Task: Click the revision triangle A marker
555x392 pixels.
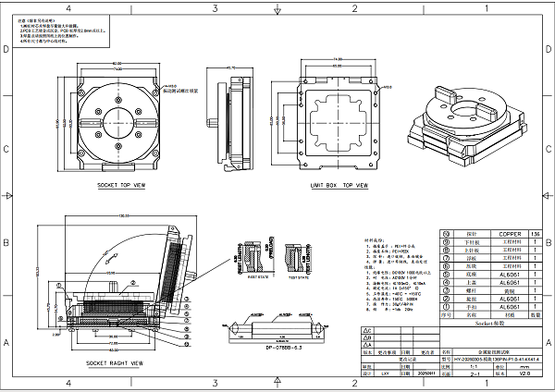Action: 367,345
